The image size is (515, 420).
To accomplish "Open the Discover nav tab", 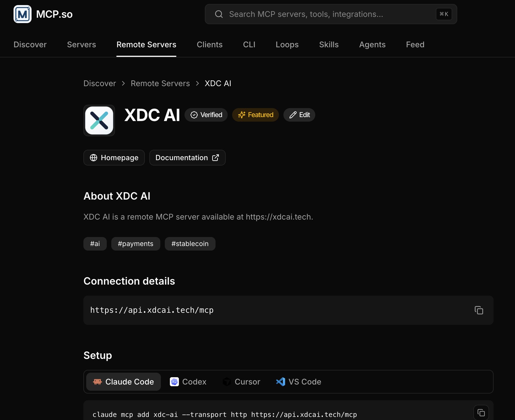I will (30, 44).
